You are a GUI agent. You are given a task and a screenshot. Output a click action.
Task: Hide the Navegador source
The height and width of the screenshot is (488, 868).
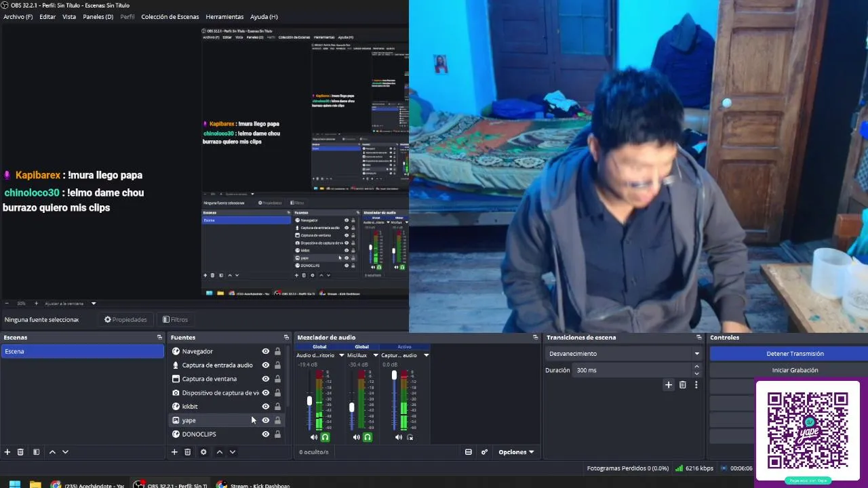tap(266, 351)
